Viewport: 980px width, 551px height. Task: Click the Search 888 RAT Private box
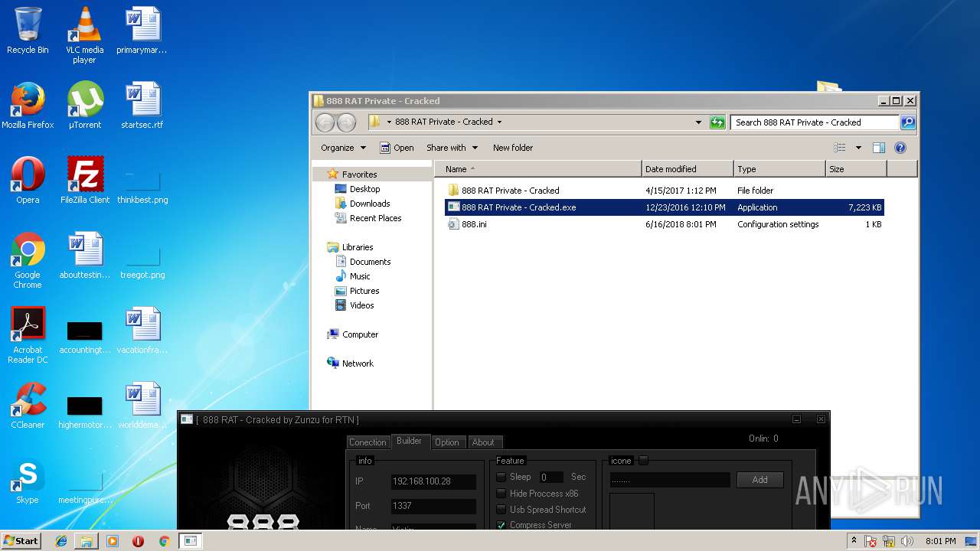click(x=815, y=122)
